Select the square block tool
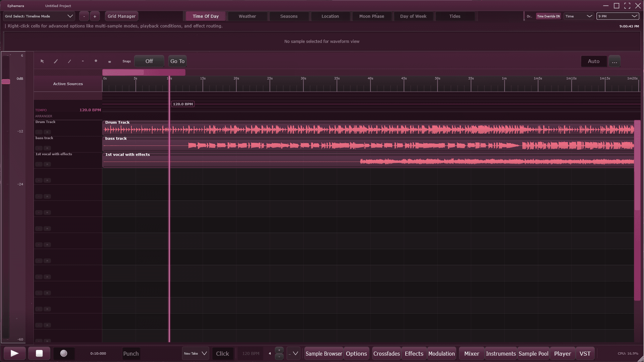Viewport: 644px width, 362px height. click(x=110, y=62)
